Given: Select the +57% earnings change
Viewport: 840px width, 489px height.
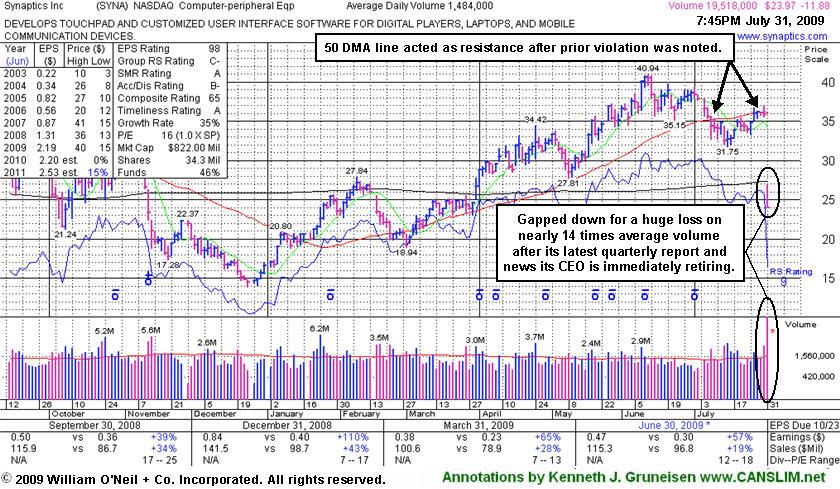Looking at the screenshot, I should tap(740, 437).
